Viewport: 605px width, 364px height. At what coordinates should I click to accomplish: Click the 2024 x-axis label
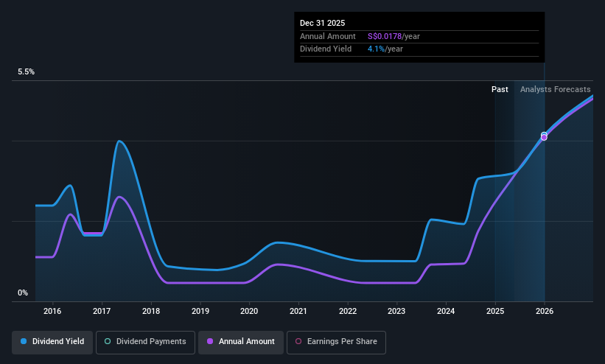(446, 311)
